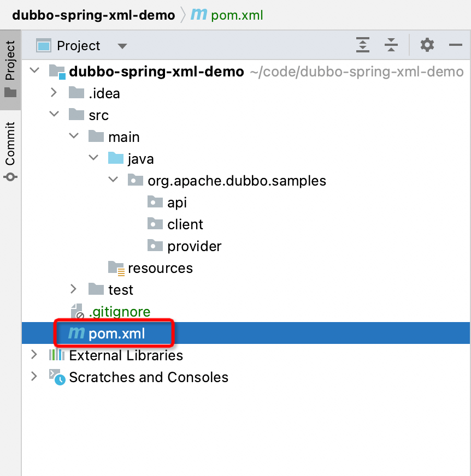Open the provider package

[x=194, y=246]
